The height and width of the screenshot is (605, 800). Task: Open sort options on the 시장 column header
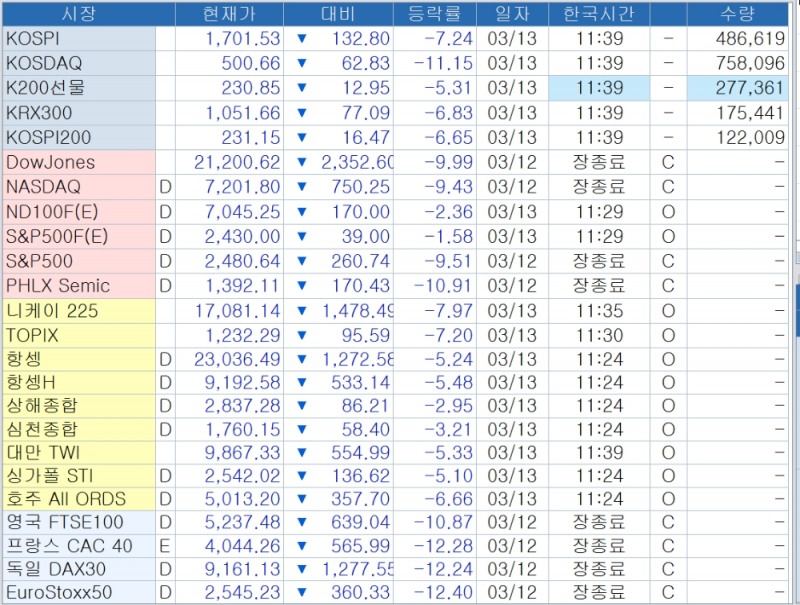click(x=78, y=14)
